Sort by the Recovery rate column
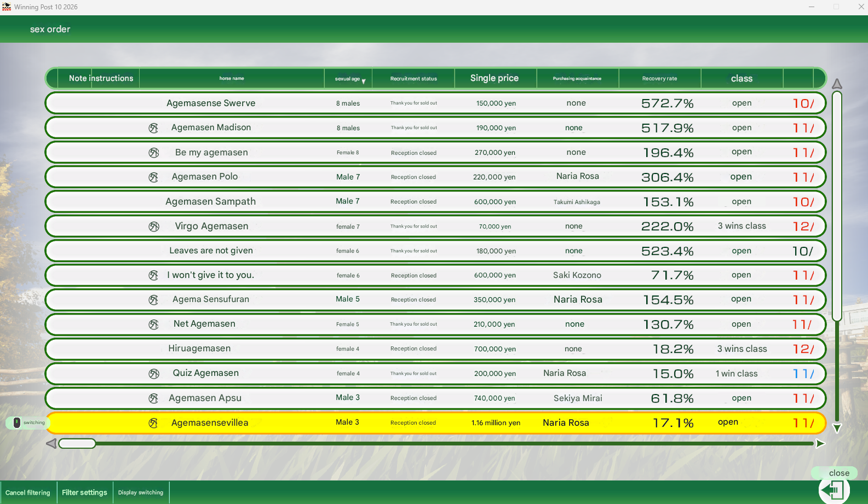This screenshot has width=868, height=504. (660, 79)
